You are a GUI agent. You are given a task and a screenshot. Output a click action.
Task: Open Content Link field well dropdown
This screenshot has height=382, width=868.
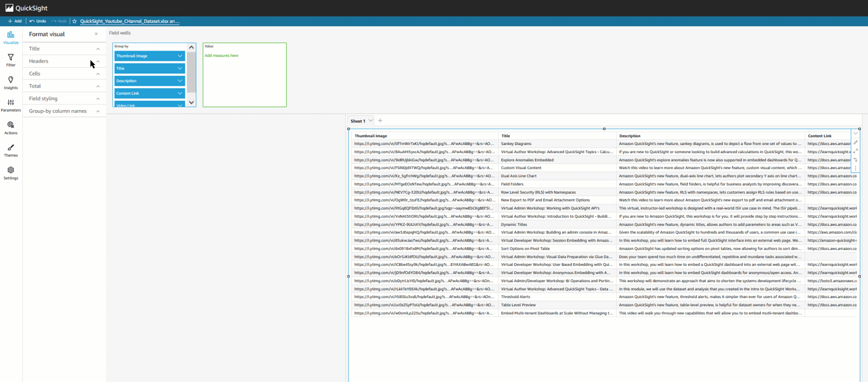[180, 93]
